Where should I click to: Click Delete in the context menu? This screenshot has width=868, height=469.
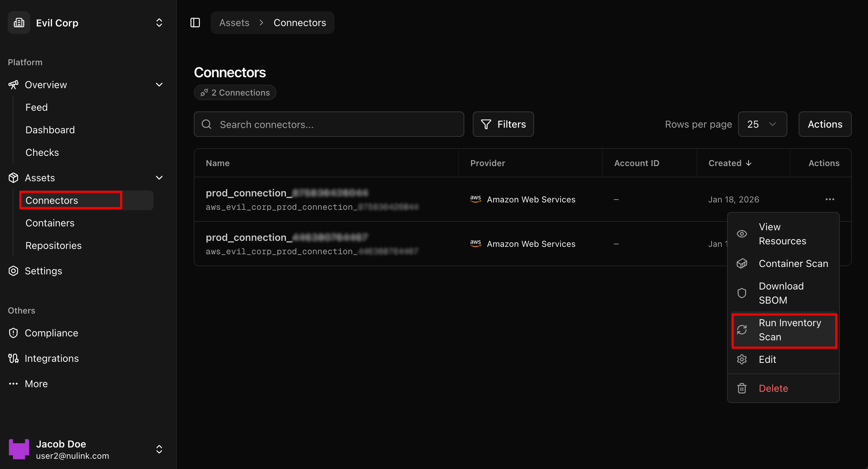pyautogui.click(x=773, y=388)
